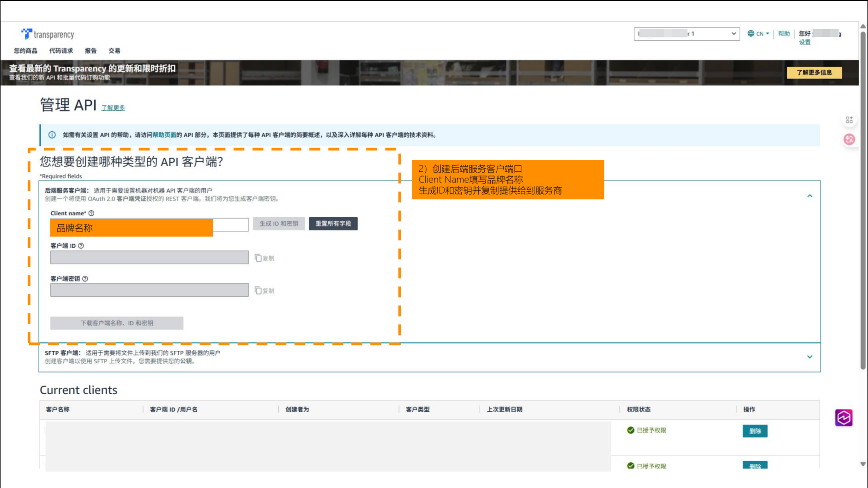Click the 您想要创建哪种类型的 API 客户端? heading
Viewport: 868px width, 488px height.
point(132,162)
